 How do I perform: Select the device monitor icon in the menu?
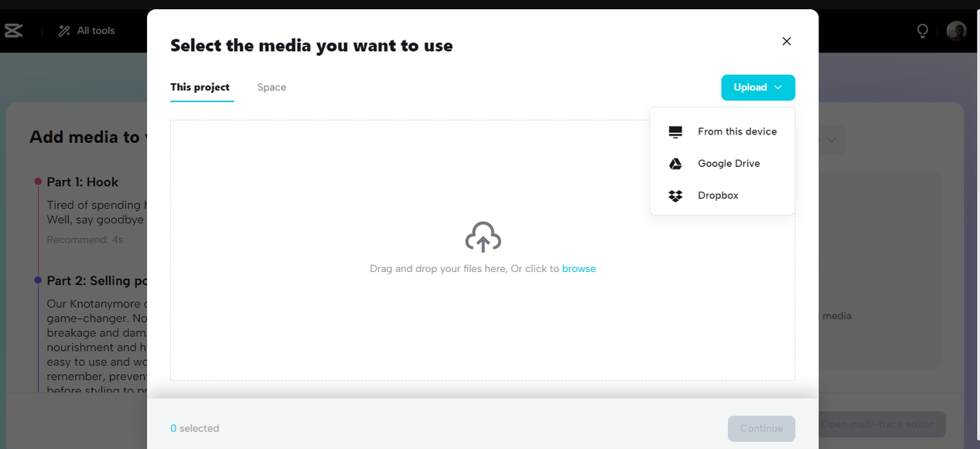[674, 131]
